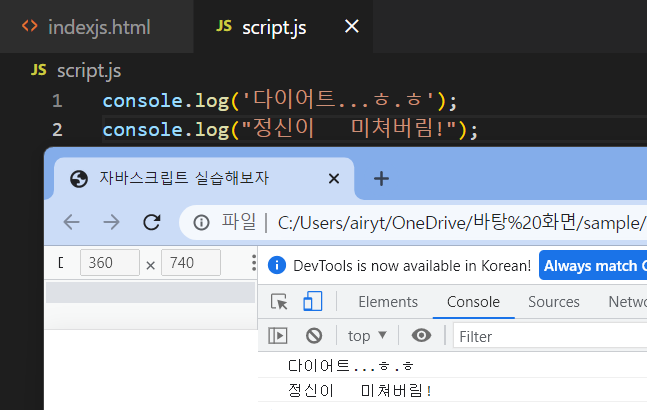Click code line 2 with 정신이 미쳐버림
Screen dimensions: 647x410
[290, 130]
